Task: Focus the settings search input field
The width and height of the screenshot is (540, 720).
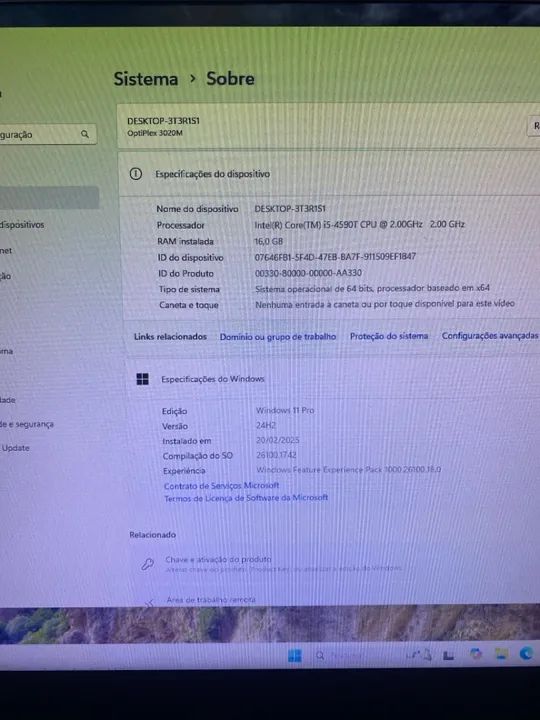Action: (x=48, y=135)
